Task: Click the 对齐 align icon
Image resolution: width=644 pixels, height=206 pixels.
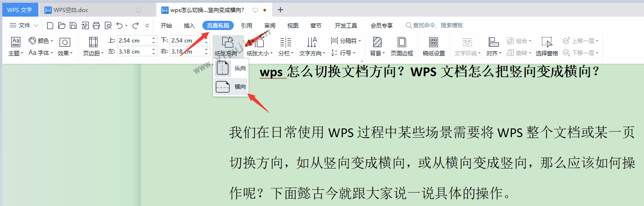Action: 493,42
